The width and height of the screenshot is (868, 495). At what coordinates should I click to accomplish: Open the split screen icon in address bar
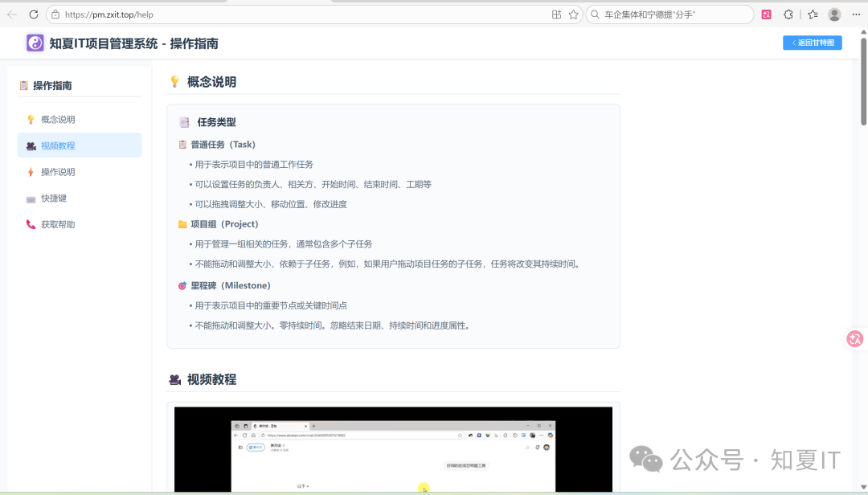click(556, 15)
